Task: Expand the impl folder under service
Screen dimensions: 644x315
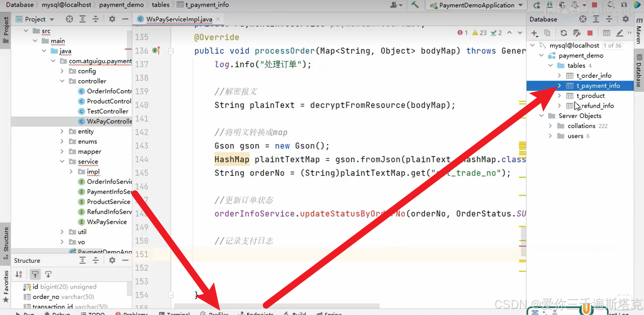Action: (71, 172)
